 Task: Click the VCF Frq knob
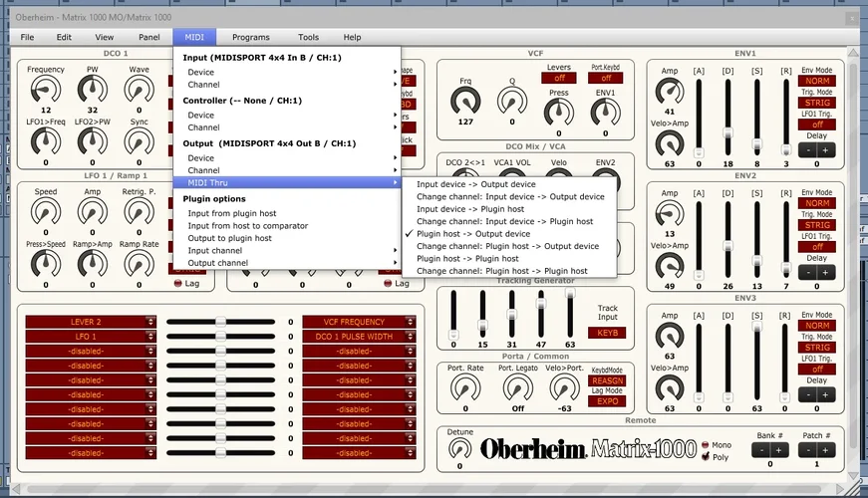464,101
